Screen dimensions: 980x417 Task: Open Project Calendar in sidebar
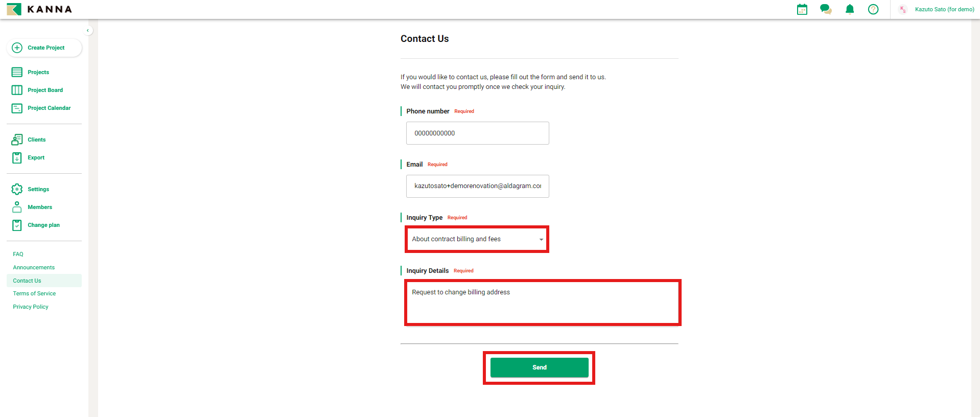coord(49,108)
